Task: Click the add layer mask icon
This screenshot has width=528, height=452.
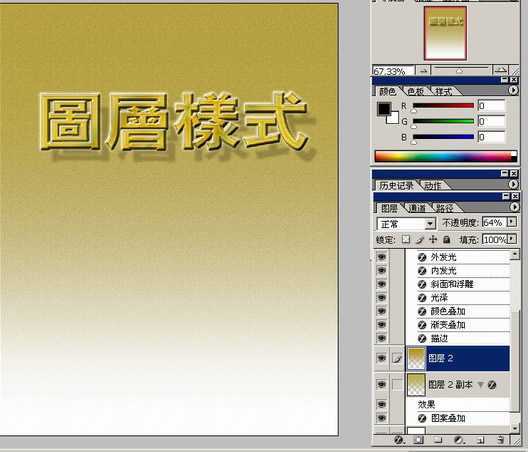Action: (419, 440)
